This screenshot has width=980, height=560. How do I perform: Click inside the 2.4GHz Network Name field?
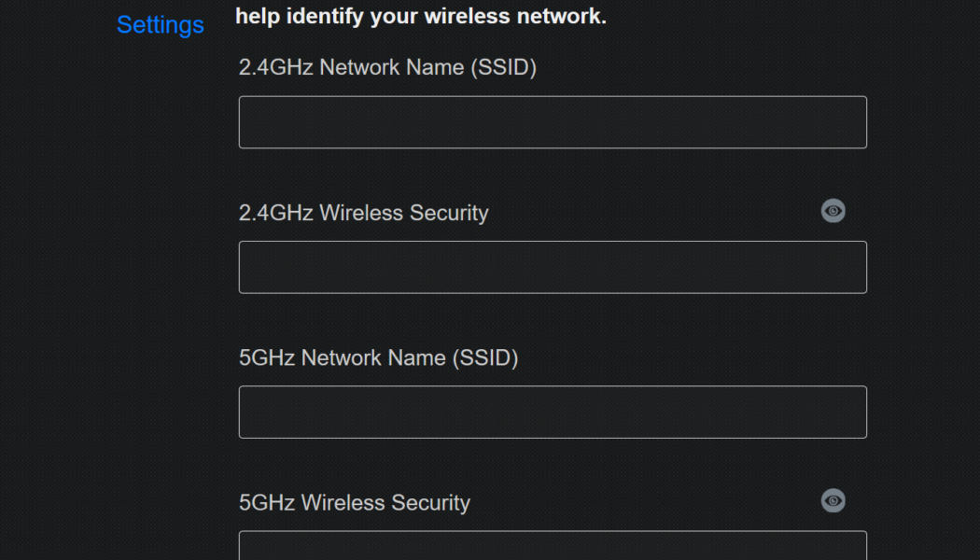(x=553, y=121)
